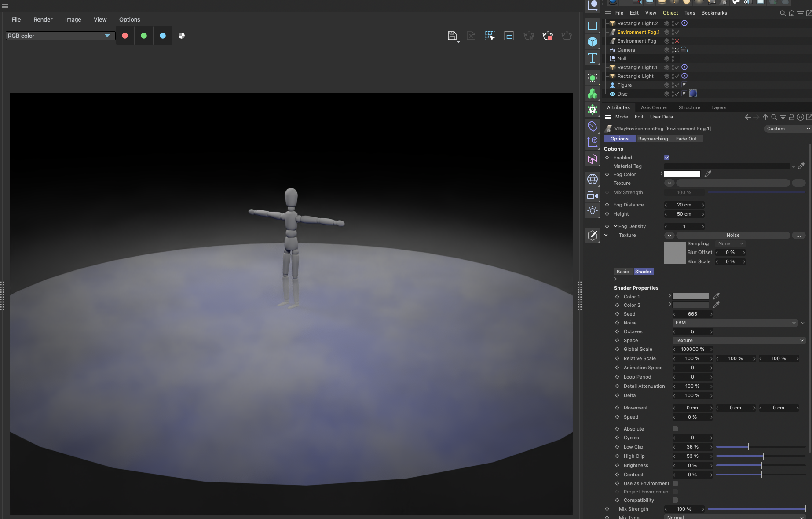
Task: Switch to the Basic shader tab
Action: [x=623, y=272]
